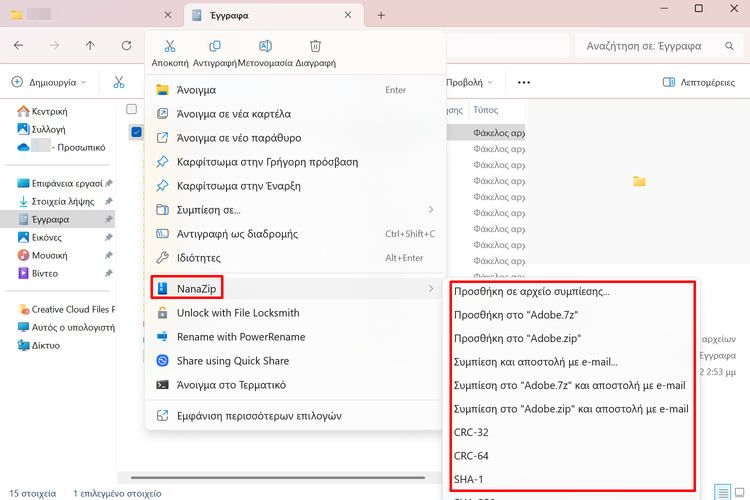Click the Copy (Αντιγραφή) icon in context menu
Viewport: 750px width, 500px height.
pos(215,46)
